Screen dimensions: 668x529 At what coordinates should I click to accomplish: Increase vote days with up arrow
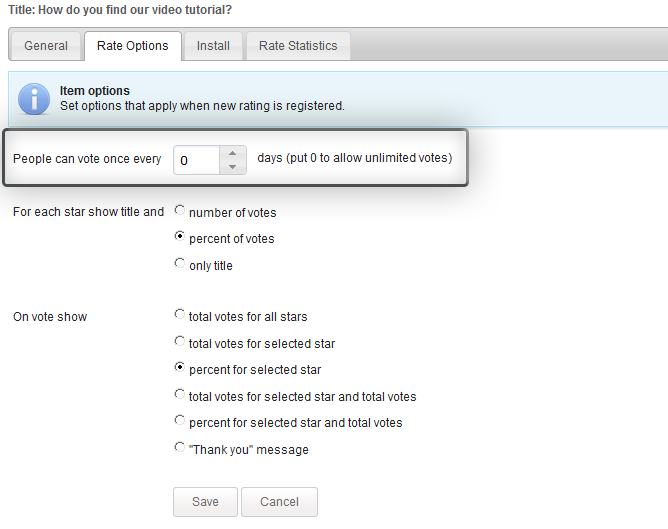pyautogui.click(x=233, y=153)
